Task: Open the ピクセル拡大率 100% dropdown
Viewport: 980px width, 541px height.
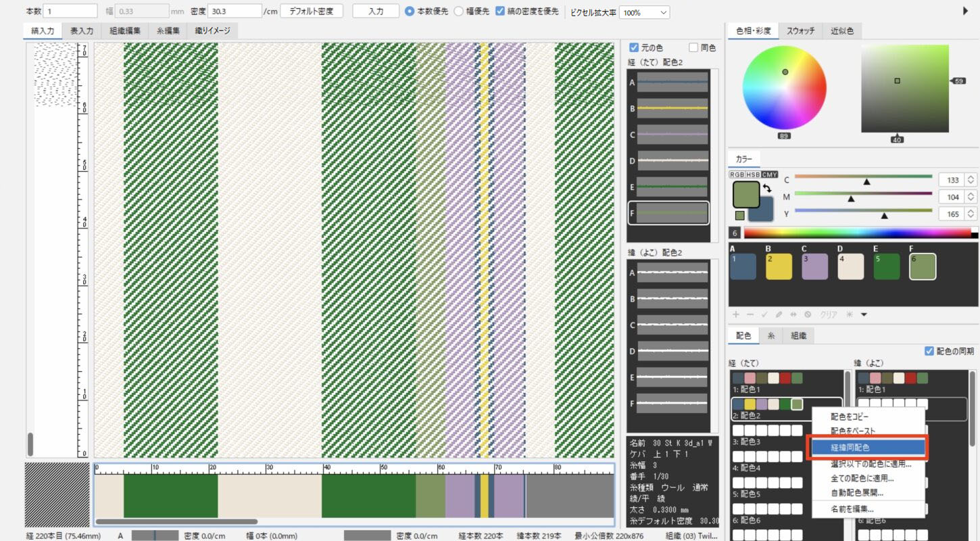Action: click(x=644, y=12)
